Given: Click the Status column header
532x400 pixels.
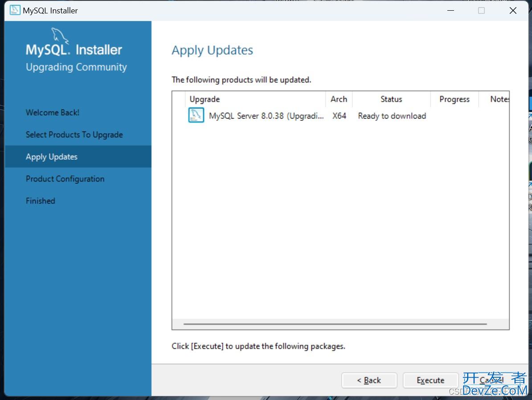Looking at the screenshot, I should 391,99.
